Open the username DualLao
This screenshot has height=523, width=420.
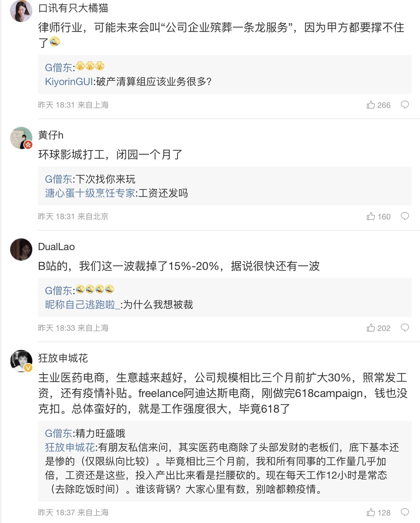[x=56, y=247]
